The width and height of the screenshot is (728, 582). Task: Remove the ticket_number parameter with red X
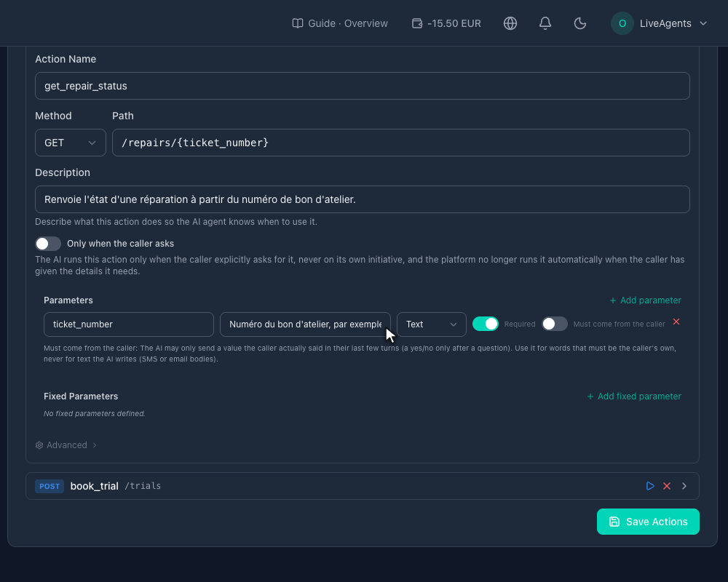[x=676, y=322]
